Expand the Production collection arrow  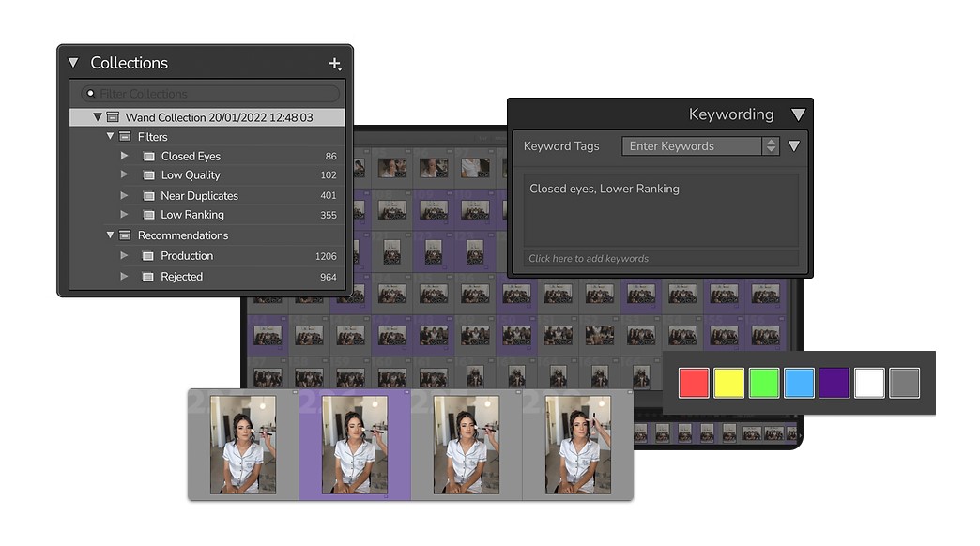click(124, 255)
